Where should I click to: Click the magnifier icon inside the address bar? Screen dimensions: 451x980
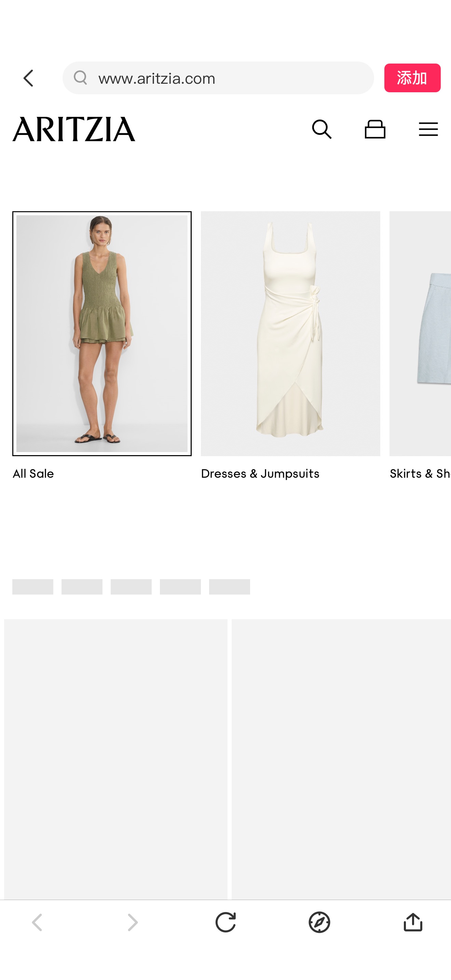coord(81,78)
